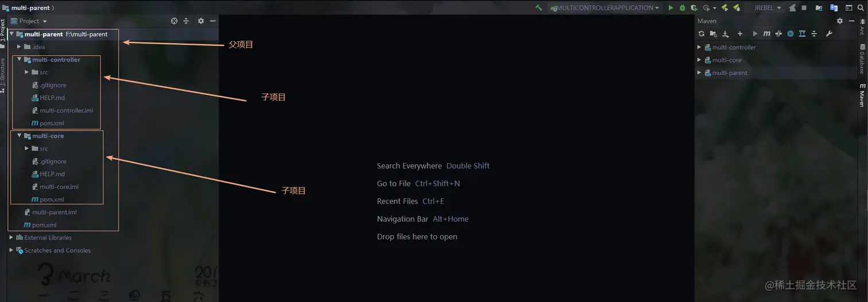Click Reimport All Maven Projects icon
This screenshot has width=868, height=302.
point(701,34)
